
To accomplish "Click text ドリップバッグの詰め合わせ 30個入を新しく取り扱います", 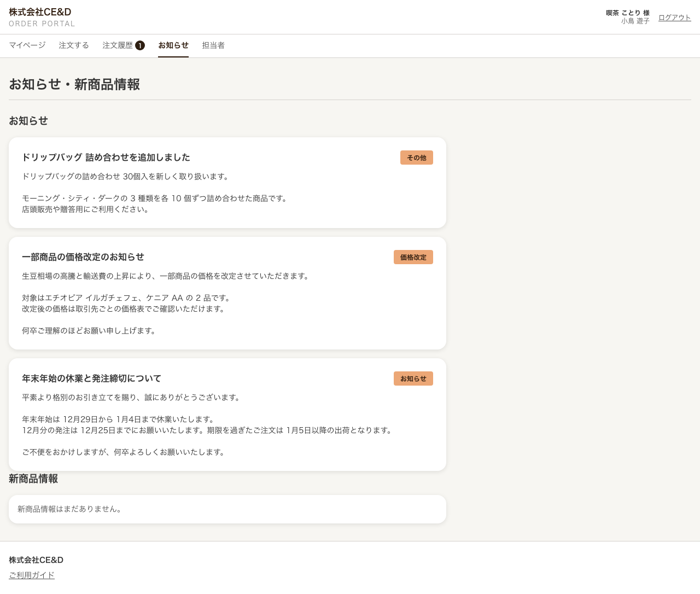I will [x=127, y=177].
